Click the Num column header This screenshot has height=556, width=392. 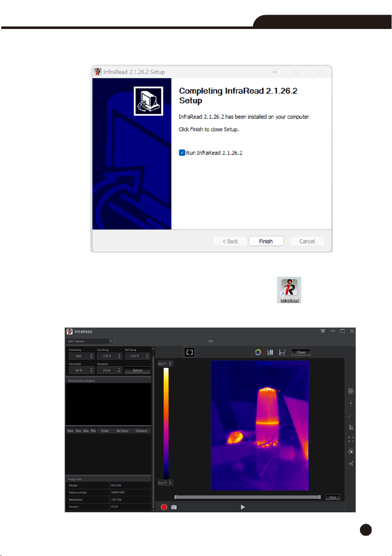(70, 431)
